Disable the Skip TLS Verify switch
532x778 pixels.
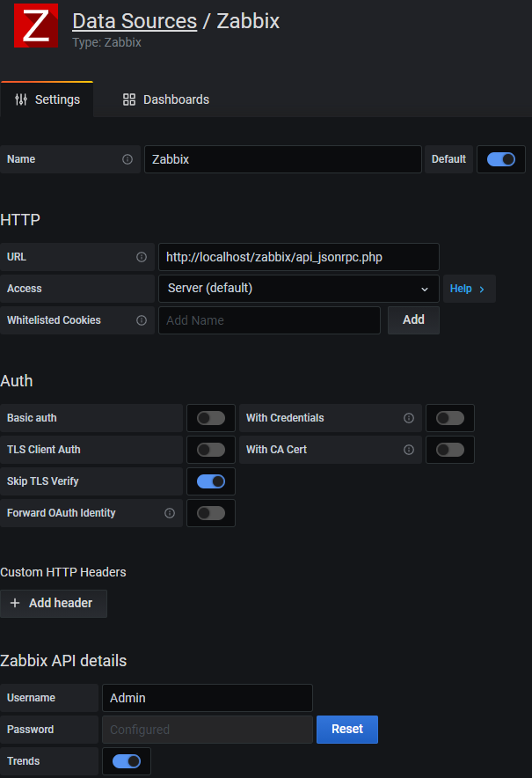[x=211, y=481]
